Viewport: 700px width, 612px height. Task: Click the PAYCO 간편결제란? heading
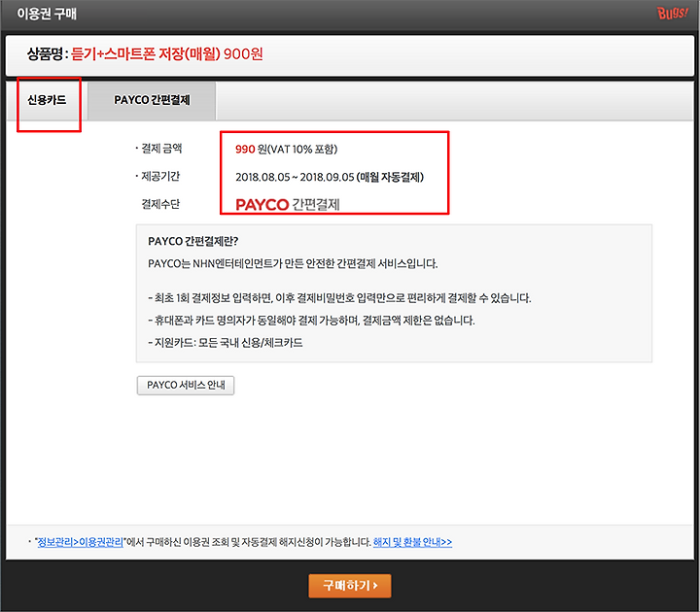point(192,241)
